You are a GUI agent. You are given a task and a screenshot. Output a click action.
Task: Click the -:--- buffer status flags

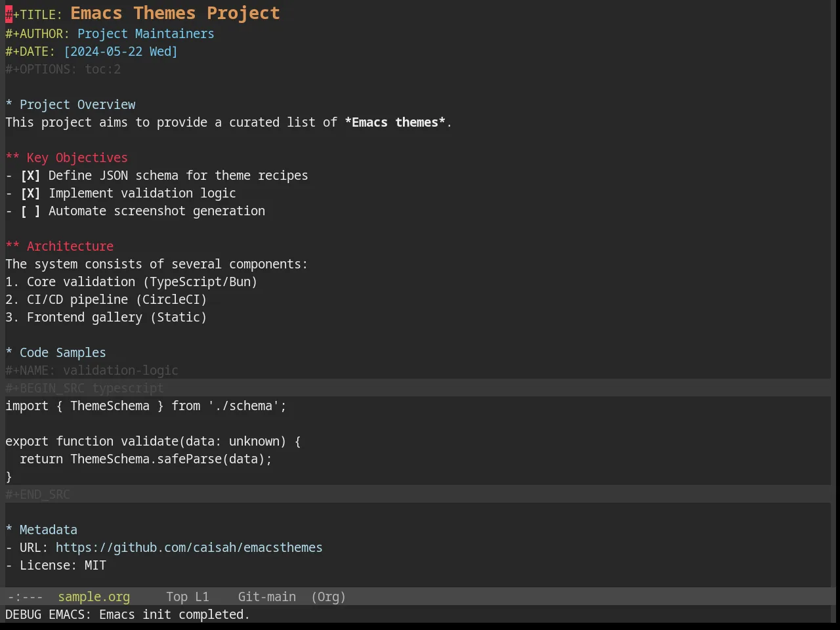click(x=25, y=597)
